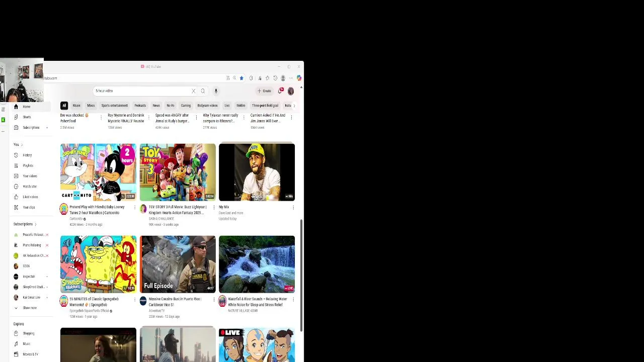Open more options for Waterfall & River Sounds
Viewport: 644px width, 362px height.
click(x=293, y=299)
